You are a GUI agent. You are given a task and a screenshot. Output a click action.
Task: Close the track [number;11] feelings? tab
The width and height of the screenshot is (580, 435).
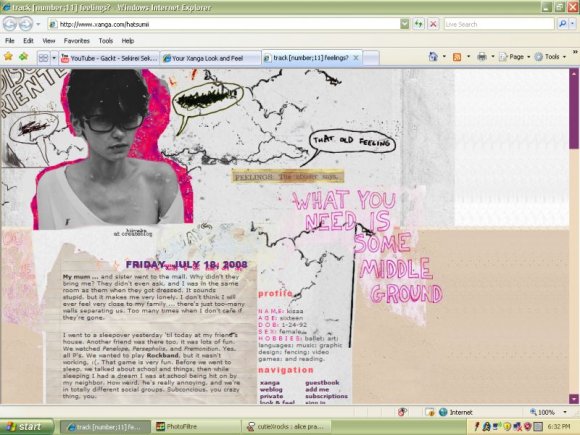tap(356, 58)
